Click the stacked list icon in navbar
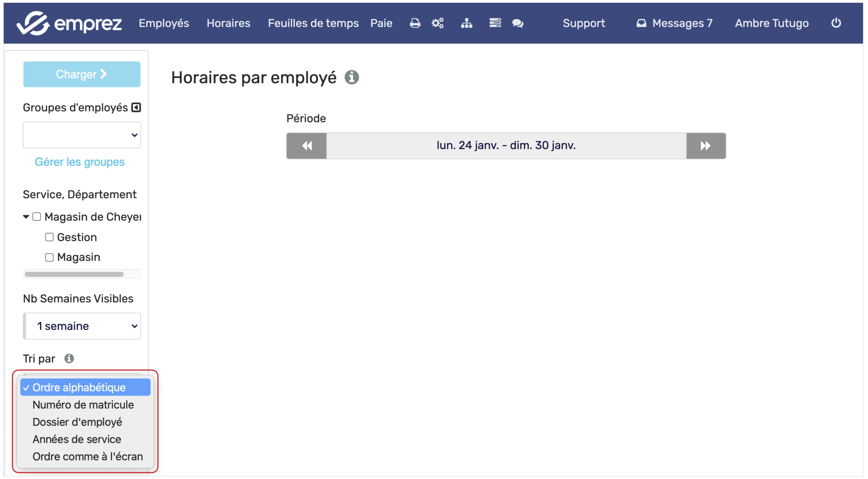Image resolution: width=868 pixels, height=479 pixels. point(495,23)
